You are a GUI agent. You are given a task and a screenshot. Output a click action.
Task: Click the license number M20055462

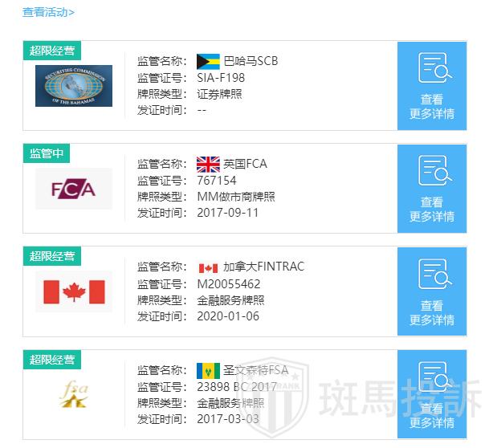[228, 283]
